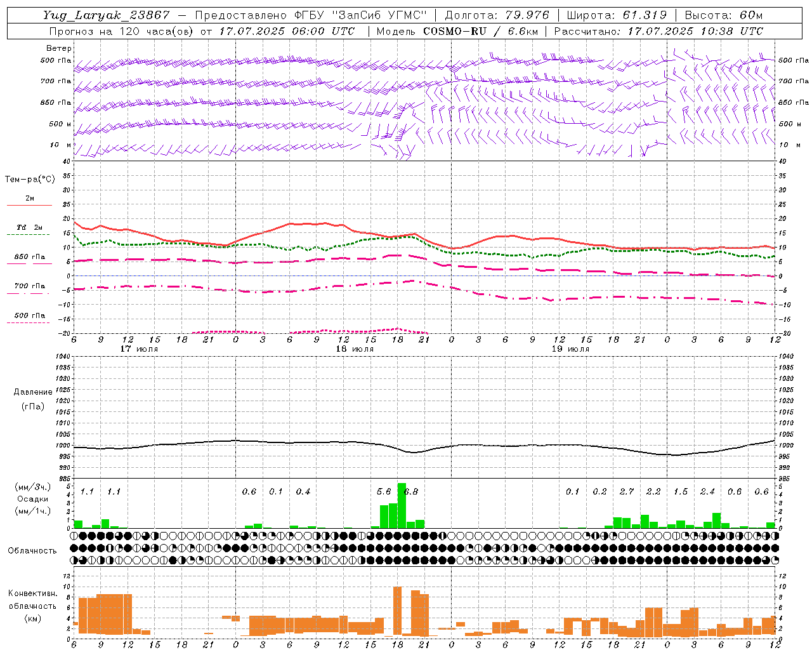Click the date label 17 июля
The width and height of the screenshot is (812, 650).
tap(139, 348)
